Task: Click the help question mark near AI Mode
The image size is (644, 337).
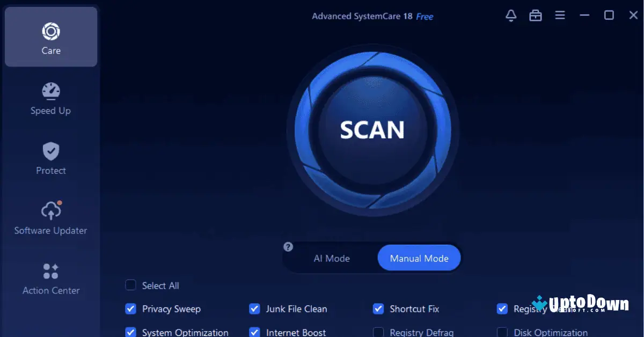Action: tap(288, 247)
